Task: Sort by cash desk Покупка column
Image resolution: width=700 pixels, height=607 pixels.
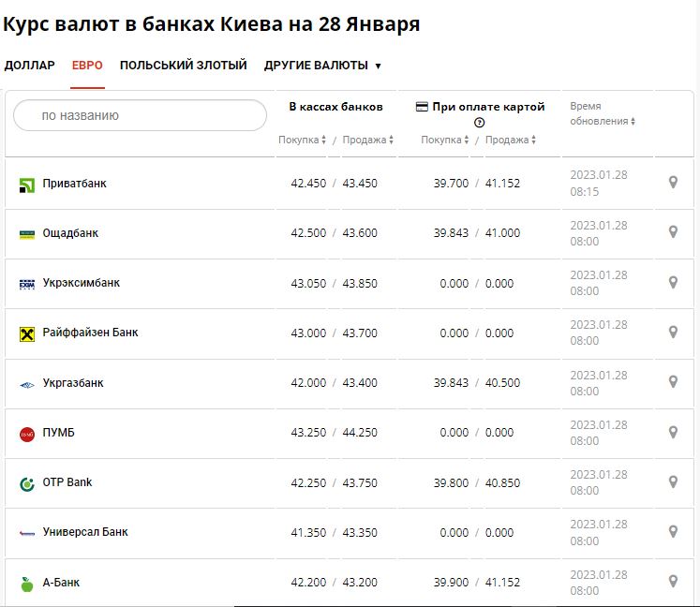Action: tap(302, 140)
